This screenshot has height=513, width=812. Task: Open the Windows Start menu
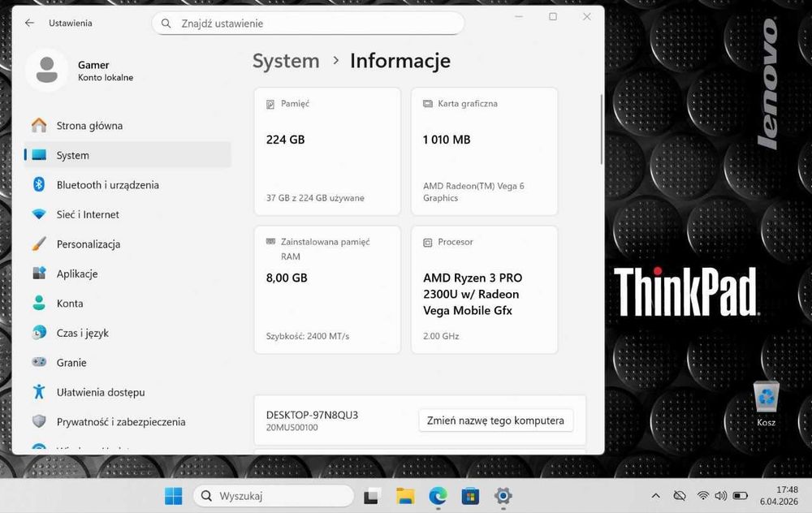tap(173, 496)
